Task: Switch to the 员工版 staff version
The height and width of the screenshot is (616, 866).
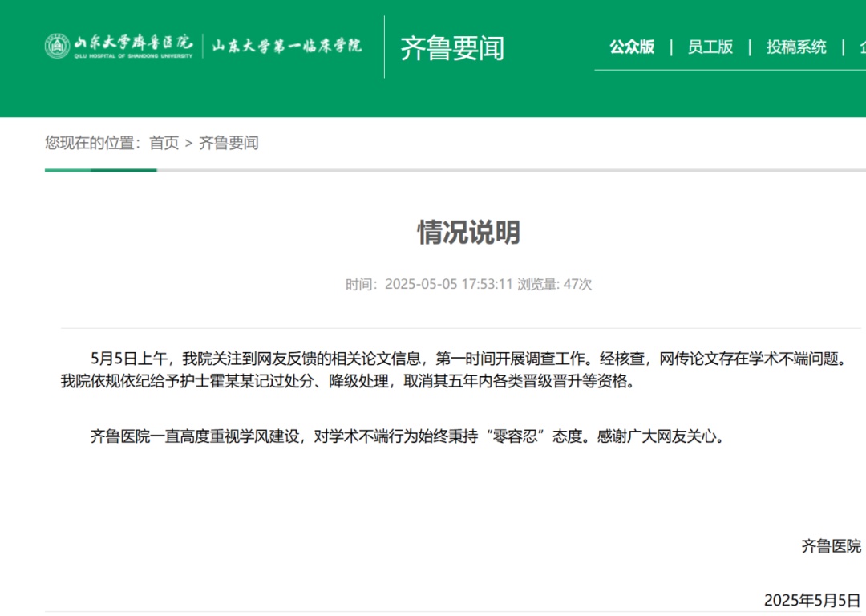Action: (x=709, y=48)
